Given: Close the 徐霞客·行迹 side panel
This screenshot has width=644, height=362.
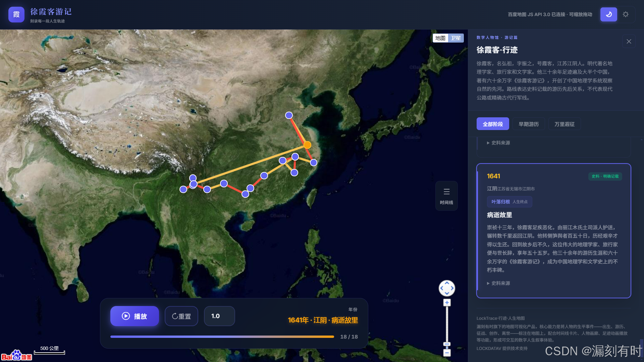Looking at the screenshot, I should 629,41.
